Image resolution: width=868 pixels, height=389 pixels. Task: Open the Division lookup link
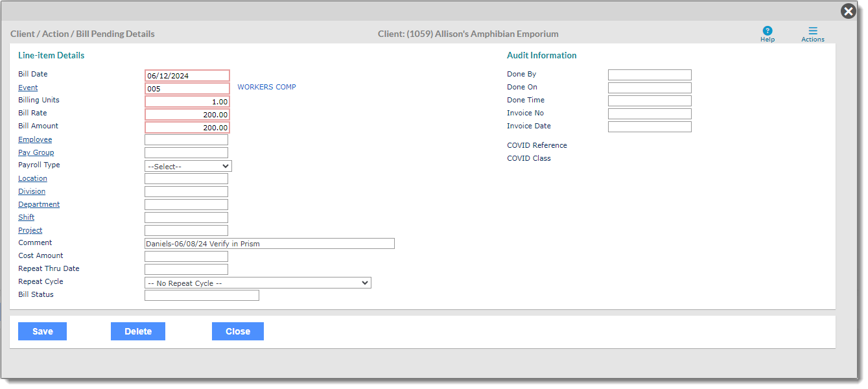click(x=32, y=191)
